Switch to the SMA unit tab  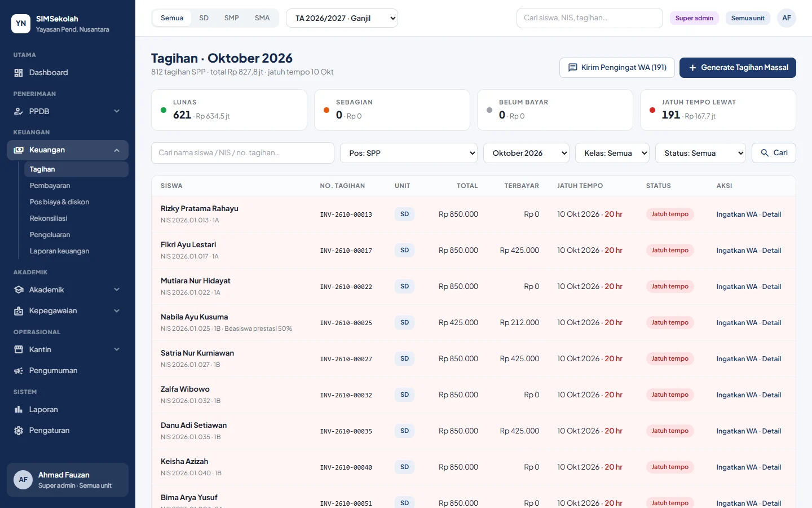[262, 18]
